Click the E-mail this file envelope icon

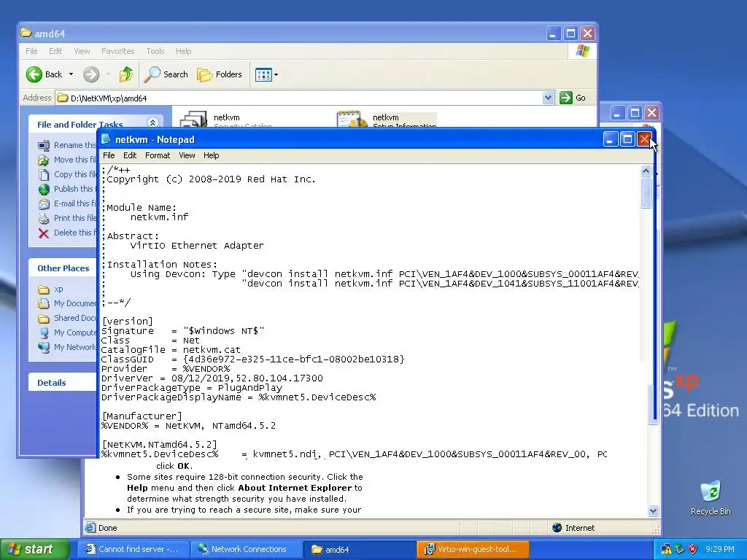pyautogui.click(x=44, y=204)
